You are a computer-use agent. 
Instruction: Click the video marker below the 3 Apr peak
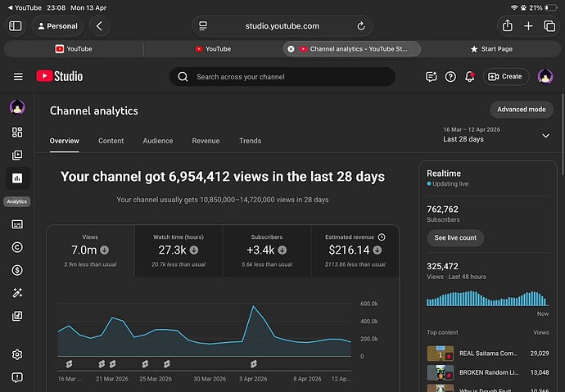point(254,364)
